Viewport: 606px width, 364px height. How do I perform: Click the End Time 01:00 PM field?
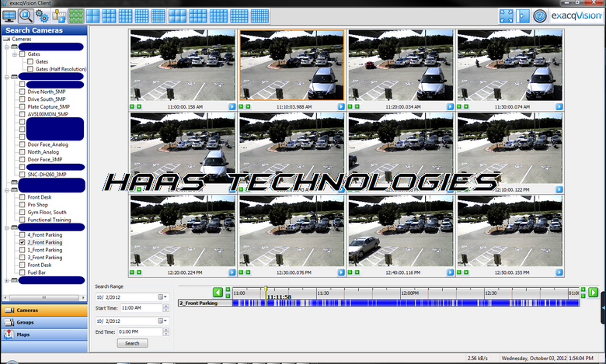click(141, 332)
